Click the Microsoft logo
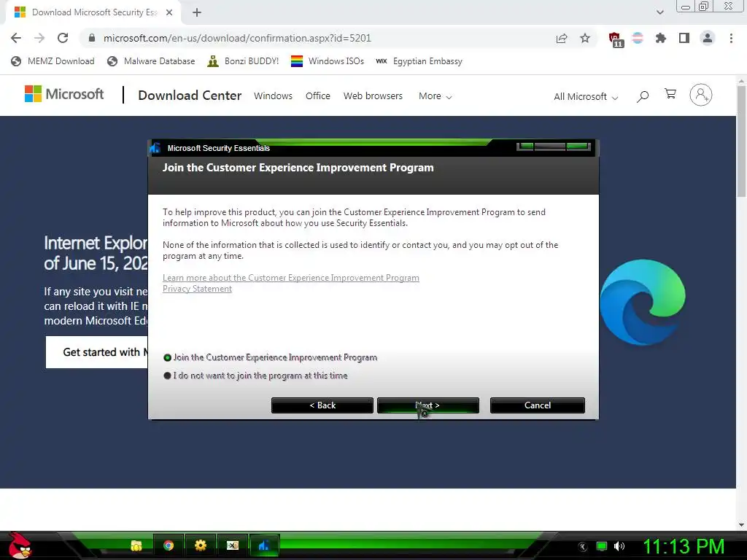The height and width of the screenshot is (560, 747). click(64, 94)
